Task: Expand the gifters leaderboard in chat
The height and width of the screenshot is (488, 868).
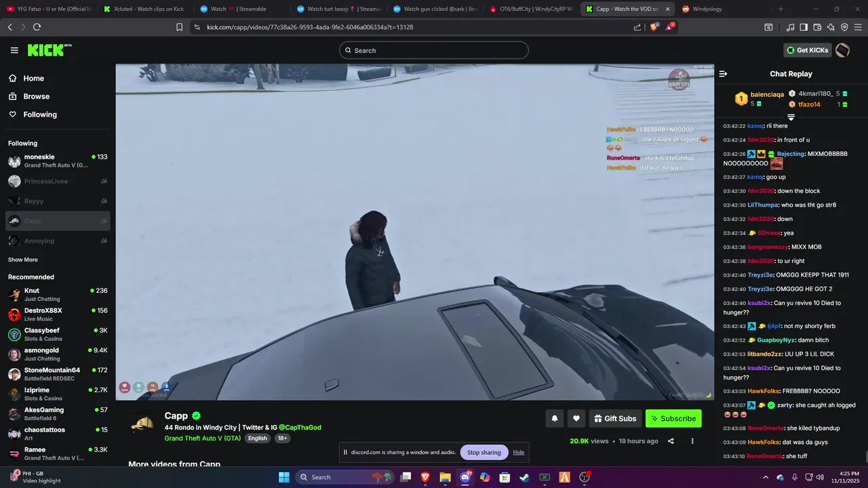Action: pyautogui.click(x=791, y=117)
